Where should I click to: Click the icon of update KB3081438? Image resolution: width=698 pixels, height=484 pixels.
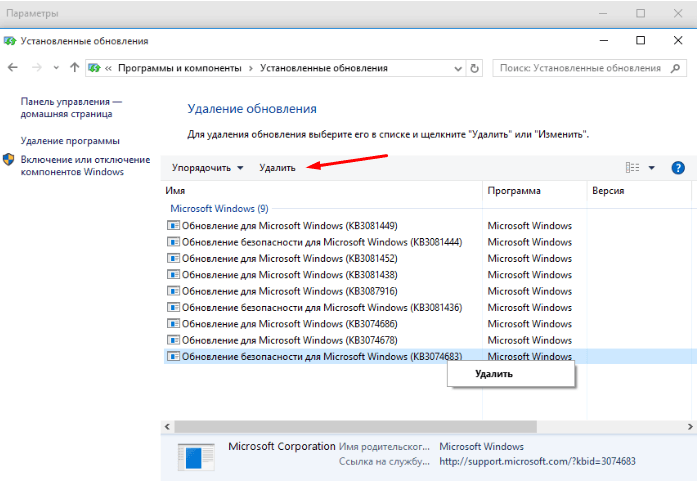tap(173, 274)
